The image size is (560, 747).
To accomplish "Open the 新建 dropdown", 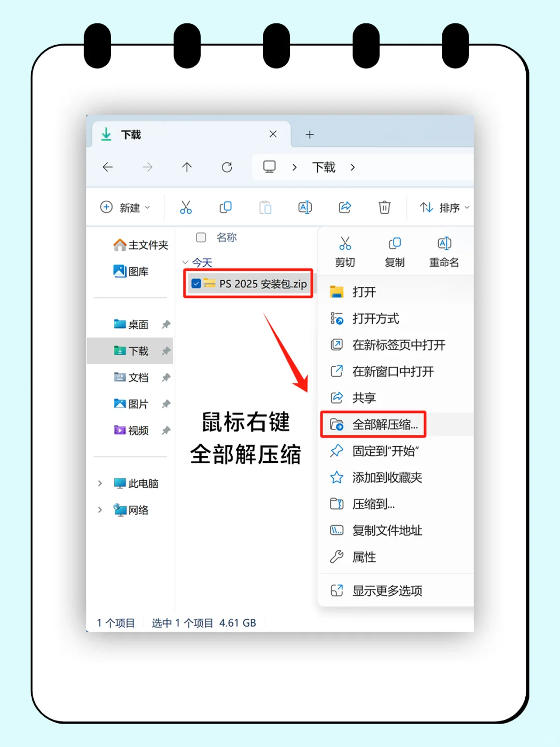I will (125, 208).
